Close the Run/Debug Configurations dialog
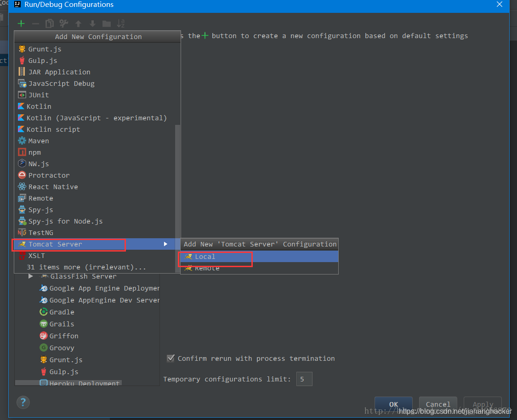This screenshot has width=517, height=420. (500, 4)
